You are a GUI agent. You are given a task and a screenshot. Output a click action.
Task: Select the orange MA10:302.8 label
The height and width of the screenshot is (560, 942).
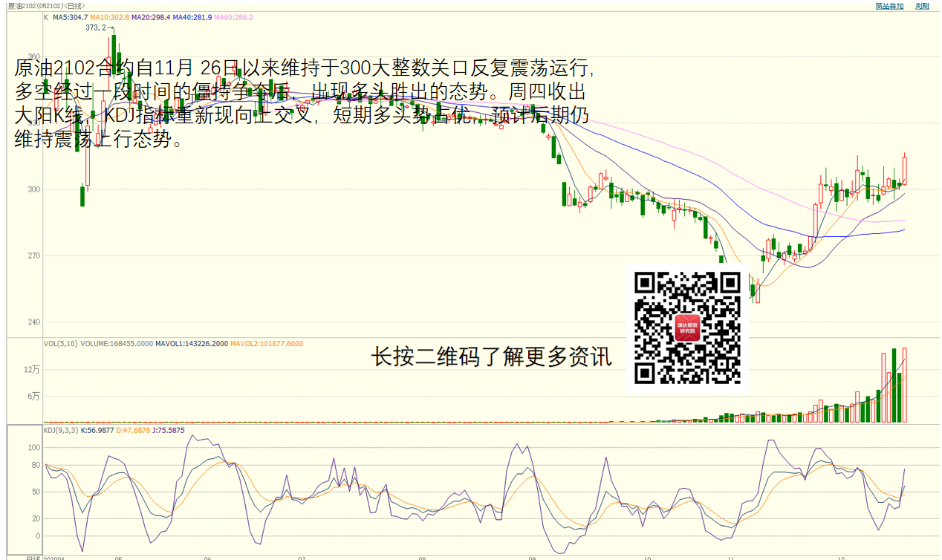click(x=110, y=17)
